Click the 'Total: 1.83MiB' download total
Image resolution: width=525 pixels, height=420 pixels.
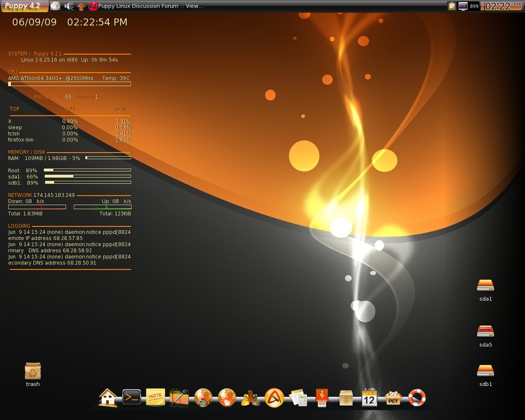[x=25, y=214]
